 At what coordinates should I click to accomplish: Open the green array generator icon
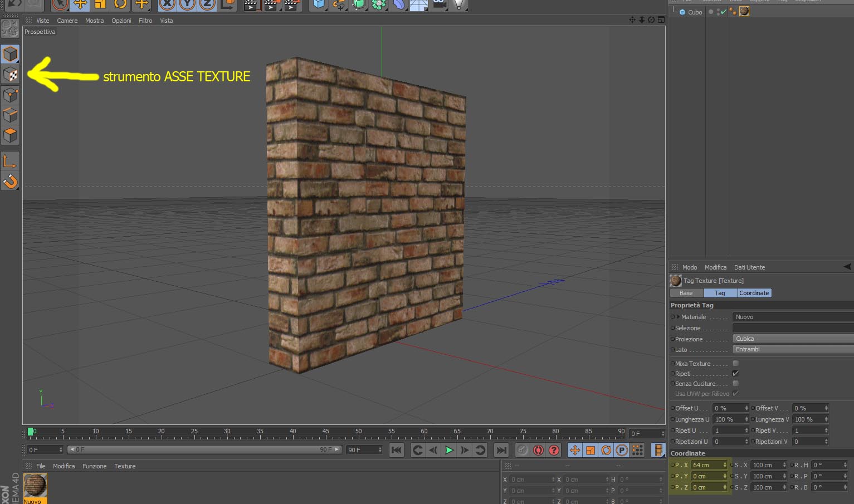(x=379, y=4)
